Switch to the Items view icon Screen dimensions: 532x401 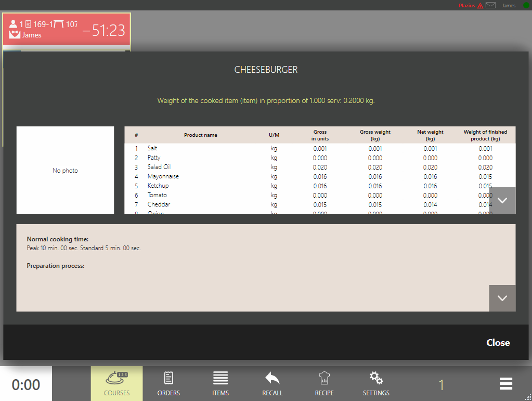coord(220,379)
